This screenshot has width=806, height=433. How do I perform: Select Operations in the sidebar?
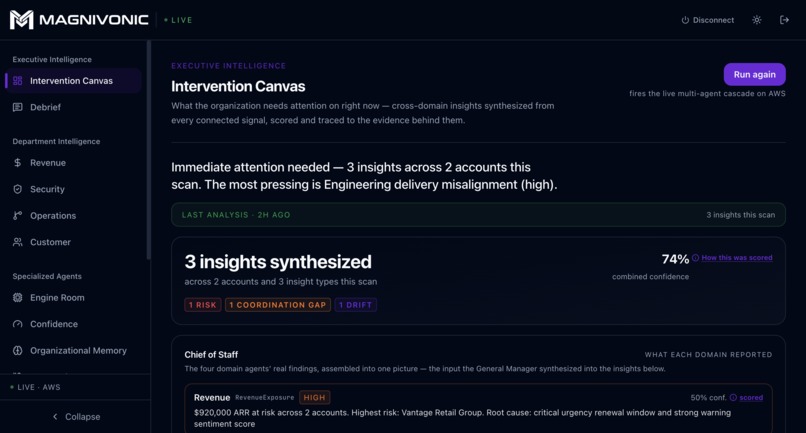pyautogui.click(x=73, y=215)
